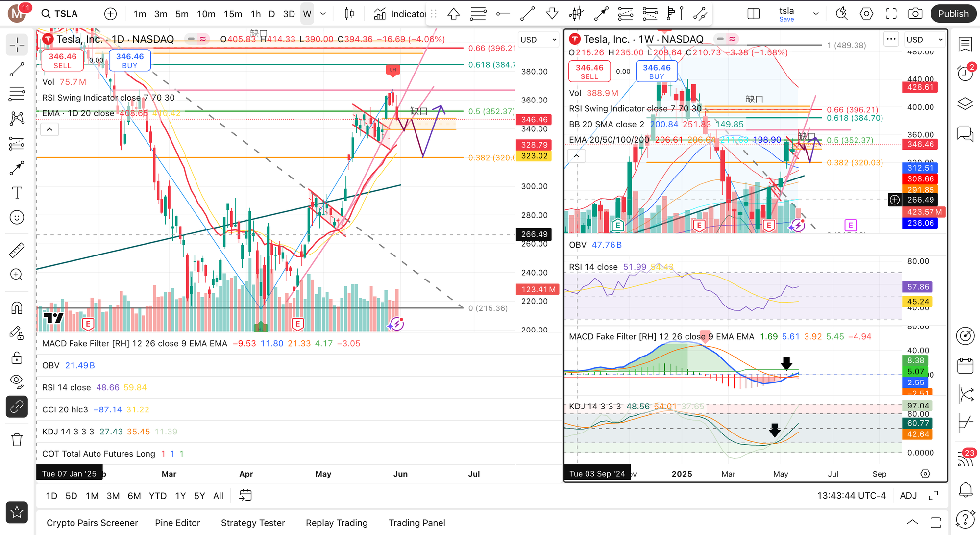Image resolution: width=980 pixels, height=535 pixels.
Task: Open quick search lightning magnifier
Action: coord(842,14)
